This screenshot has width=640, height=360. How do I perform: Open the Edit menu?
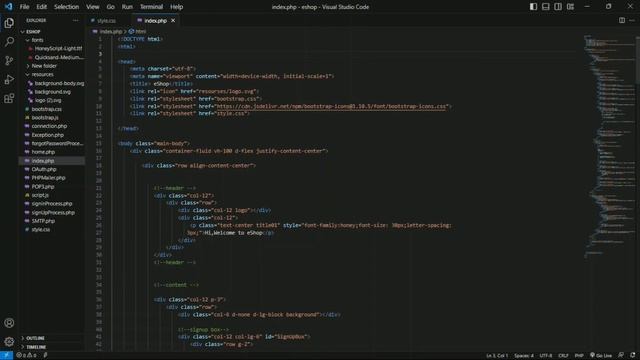click(x=41, y=7)
